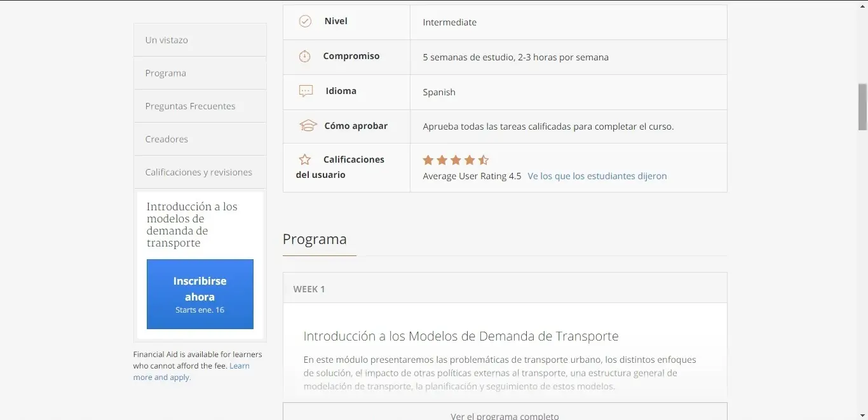Screen dimensions: 868x420
Task: Click the Cómo aprobar label
Action: [356, 126]
